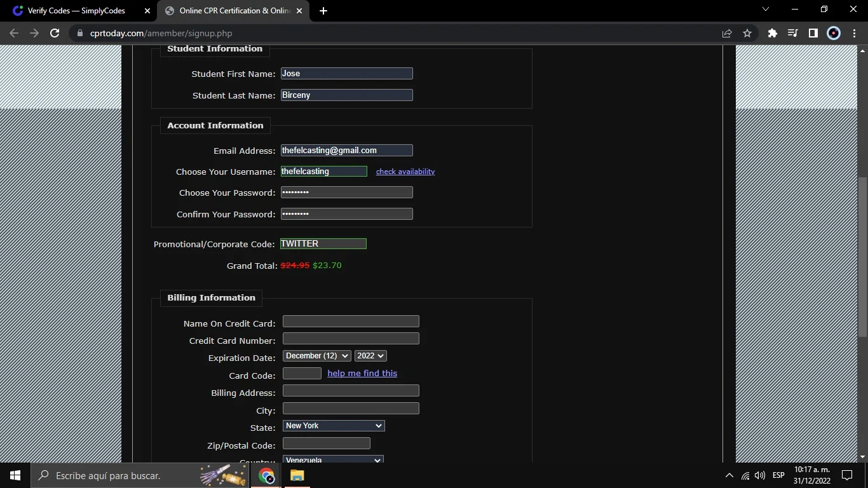Click the browser forward arrow

(x=34, y=33)
